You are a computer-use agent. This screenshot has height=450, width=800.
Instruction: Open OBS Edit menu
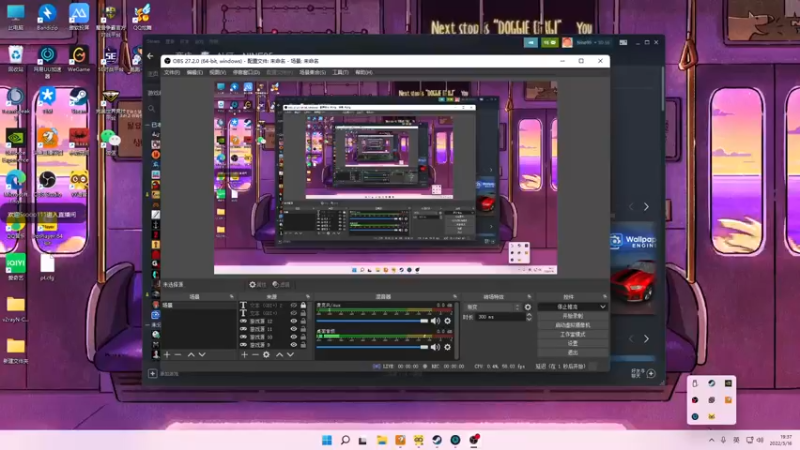click(x=194, y=72)
